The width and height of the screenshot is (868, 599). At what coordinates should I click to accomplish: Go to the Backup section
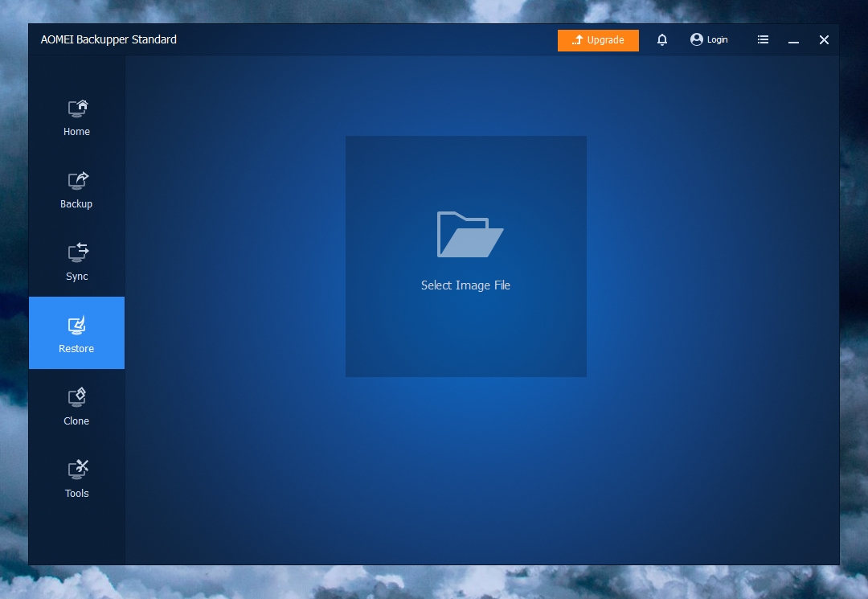pyautogui.click(x=76, y=189)
